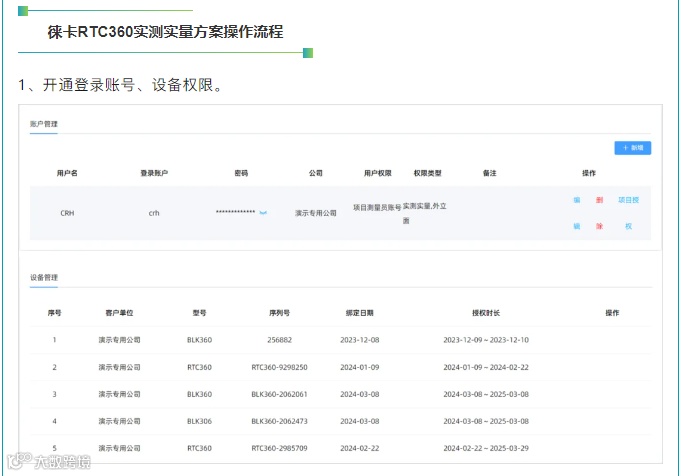Select the 客户单位 column header
This screenshot has width=681, height=476.
pos(119,313)
